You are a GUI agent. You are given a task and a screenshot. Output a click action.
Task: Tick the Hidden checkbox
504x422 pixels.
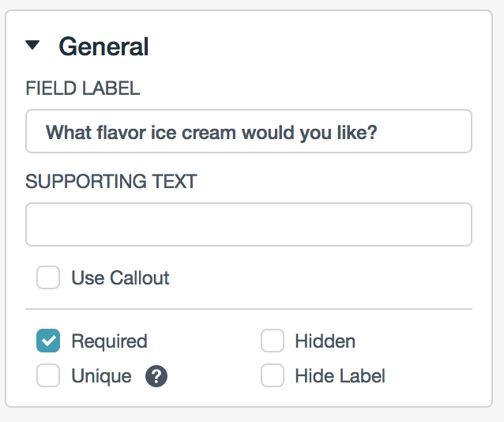pos(273,341)
